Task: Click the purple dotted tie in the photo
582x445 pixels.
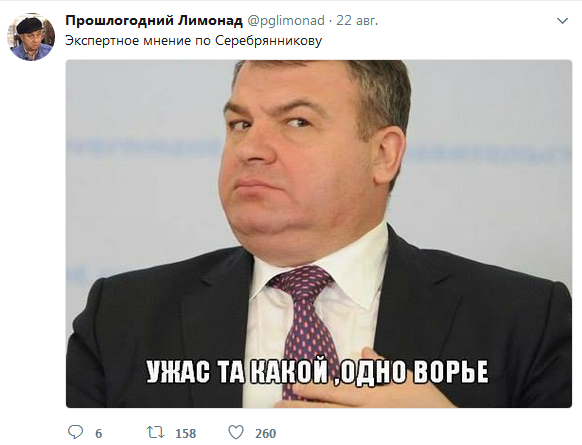Action: [x=306, y=327]
